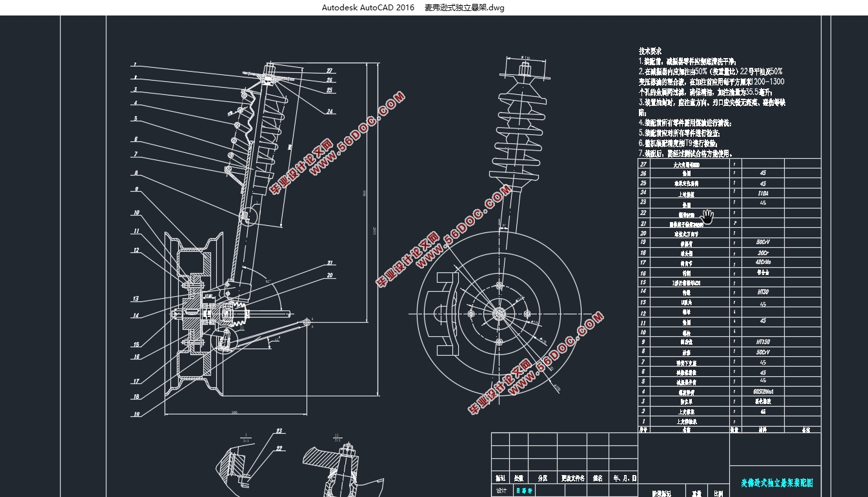Click the 50CrV material cell in row 19
Screen dimensions: 868x497
tap(763, 243)
